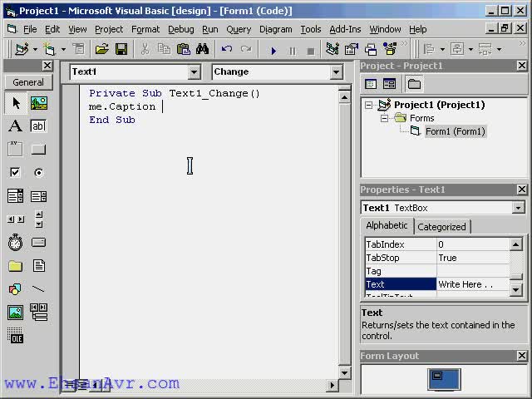Click View Code icon in Project panel
Screen dimensions: 532x399
(x=371, y=84)
